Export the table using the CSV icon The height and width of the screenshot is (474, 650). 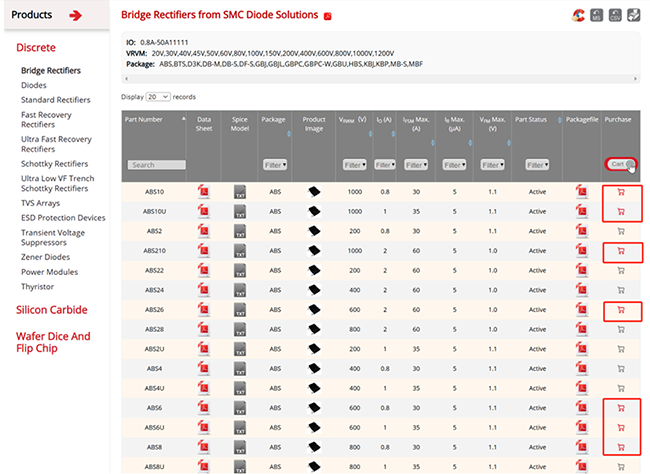[615, 15]
